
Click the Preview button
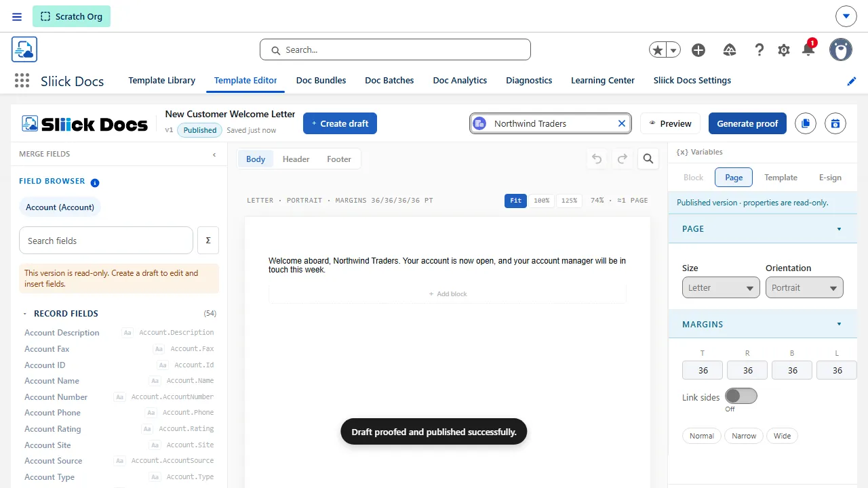(x=670, y=123)
